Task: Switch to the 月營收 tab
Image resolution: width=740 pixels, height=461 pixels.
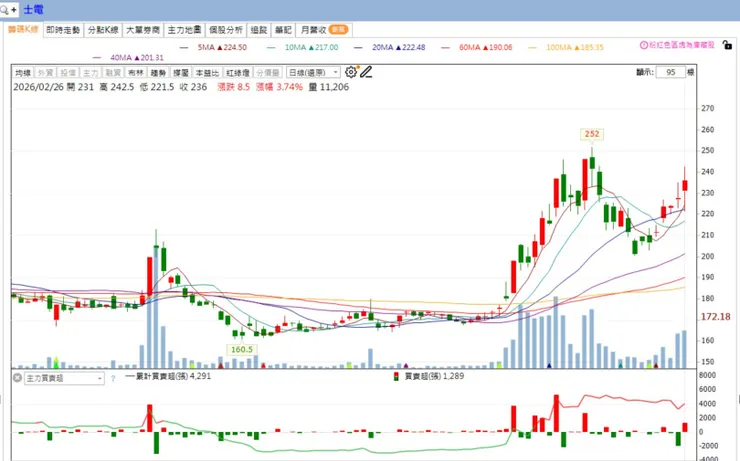Action: 325,30
